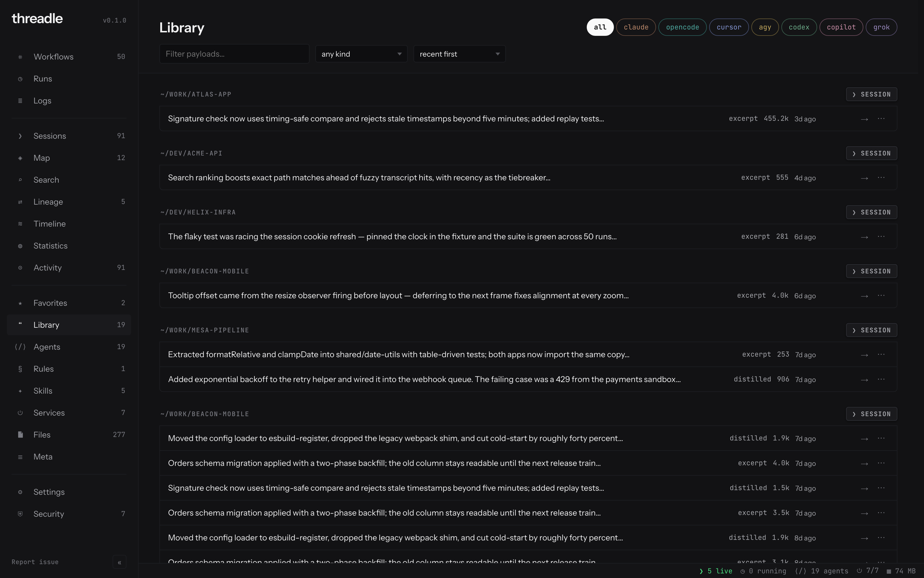Screen dimensions: 924x578
Task: Click the Skills sparkle icon
Action: tap(20, 391)
